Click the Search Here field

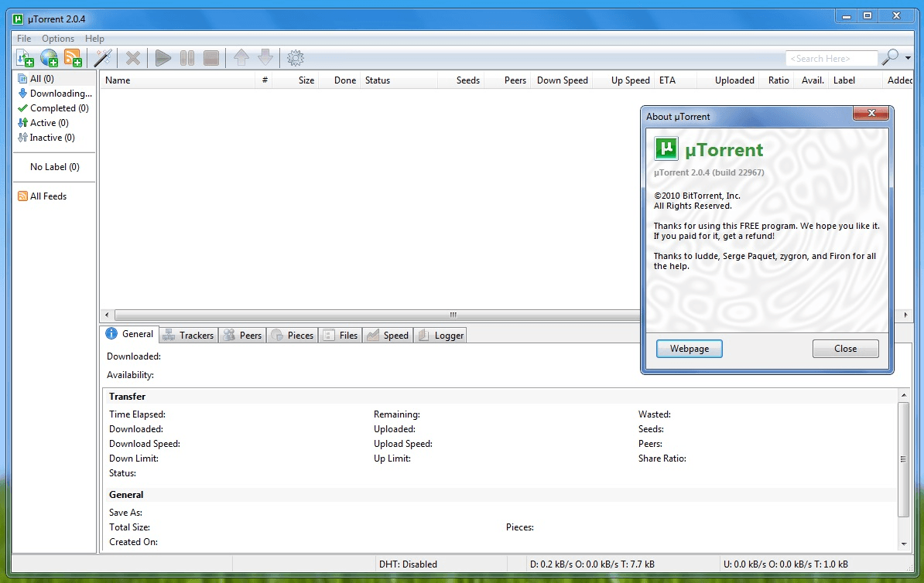(831, 58)
